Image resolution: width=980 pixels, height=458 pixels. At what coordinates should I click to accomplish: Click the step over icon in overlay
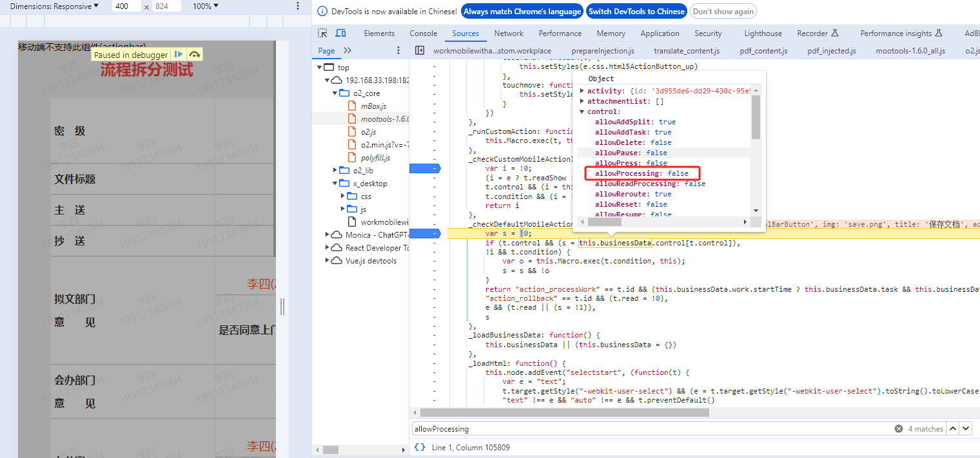tap(195, 55)
